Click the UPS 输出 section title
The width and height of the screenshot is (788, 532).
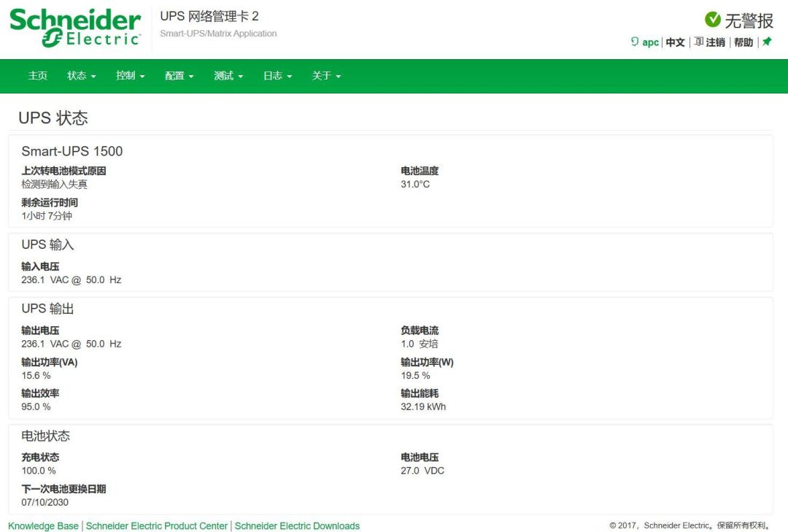tap(47, 309)
